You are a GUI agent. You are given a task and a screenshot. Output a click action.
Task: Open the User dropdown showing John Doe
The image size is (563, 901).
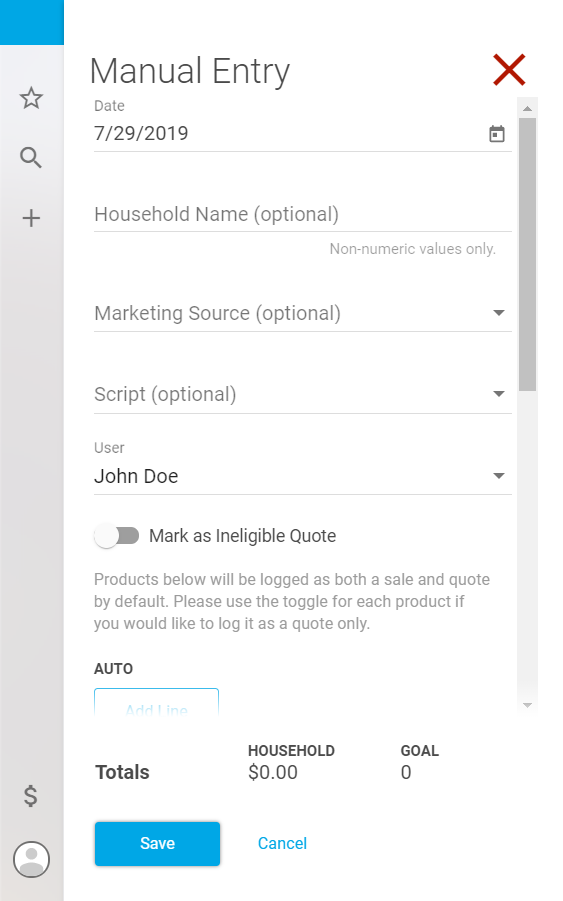point(303,476)
